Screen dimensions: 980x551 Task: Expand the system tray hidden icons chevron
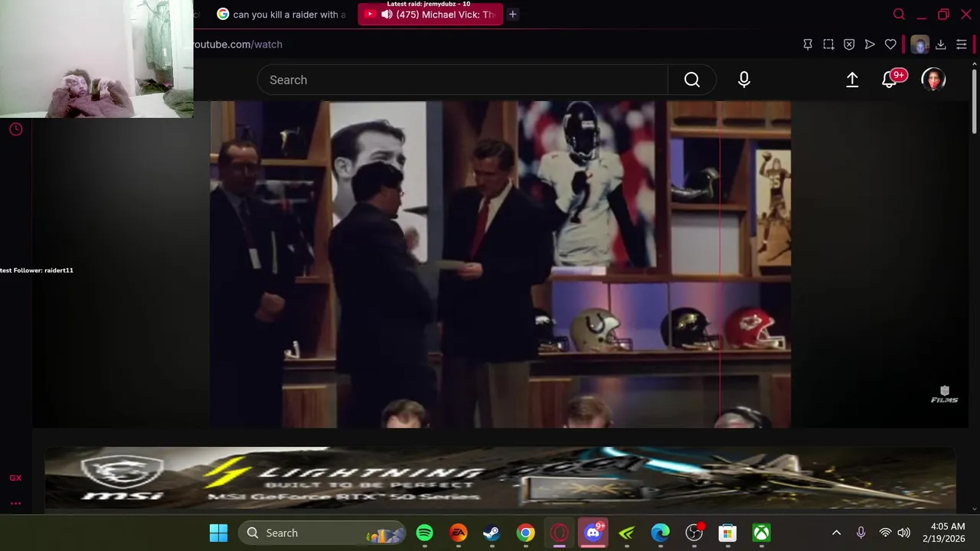836,533
